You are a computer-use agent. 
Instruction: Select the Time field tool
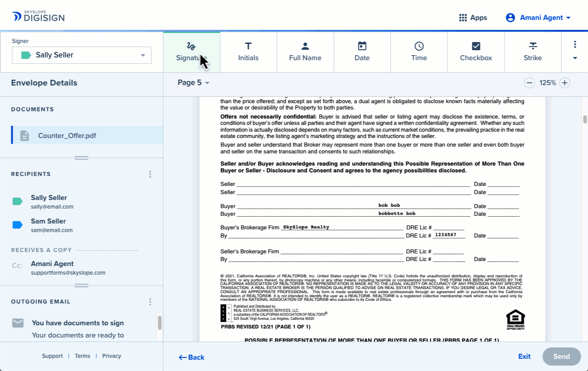tap(419, 52)
